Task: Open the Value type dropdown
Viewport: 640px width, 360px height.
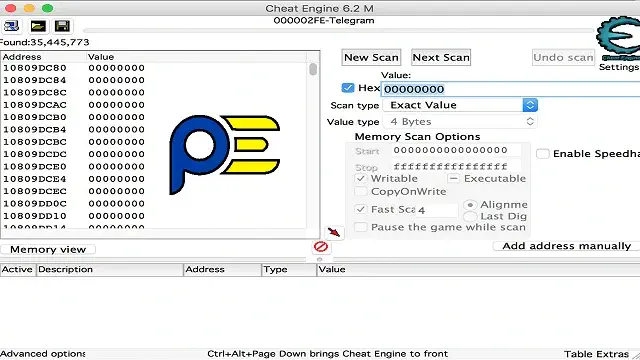Action: point(460,122)
